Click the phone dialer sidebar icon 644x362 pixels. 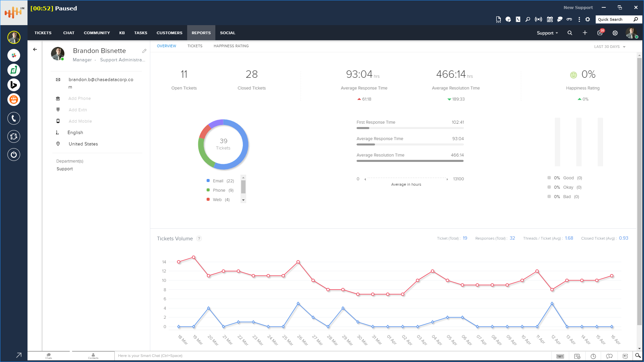coord(14,118)
